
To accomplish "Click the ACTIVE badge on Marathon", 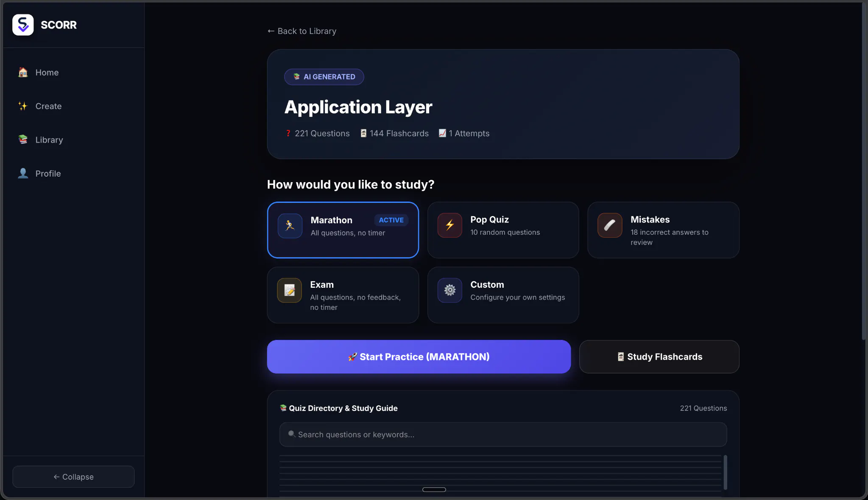I will (391, 220).
